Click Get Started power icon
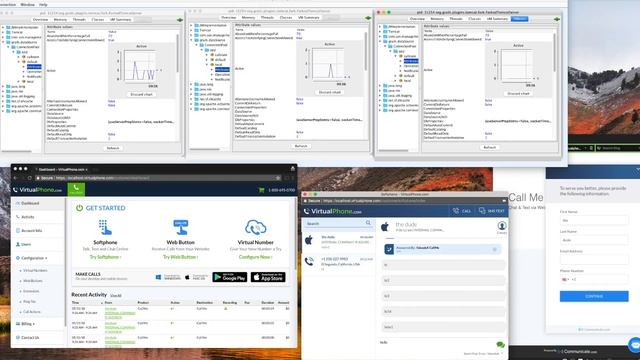The width and height of the screenshot is (640, 360). (x=79, y=208)
